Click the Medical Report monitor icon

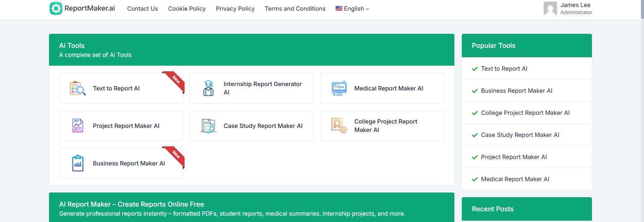[339, 88]
